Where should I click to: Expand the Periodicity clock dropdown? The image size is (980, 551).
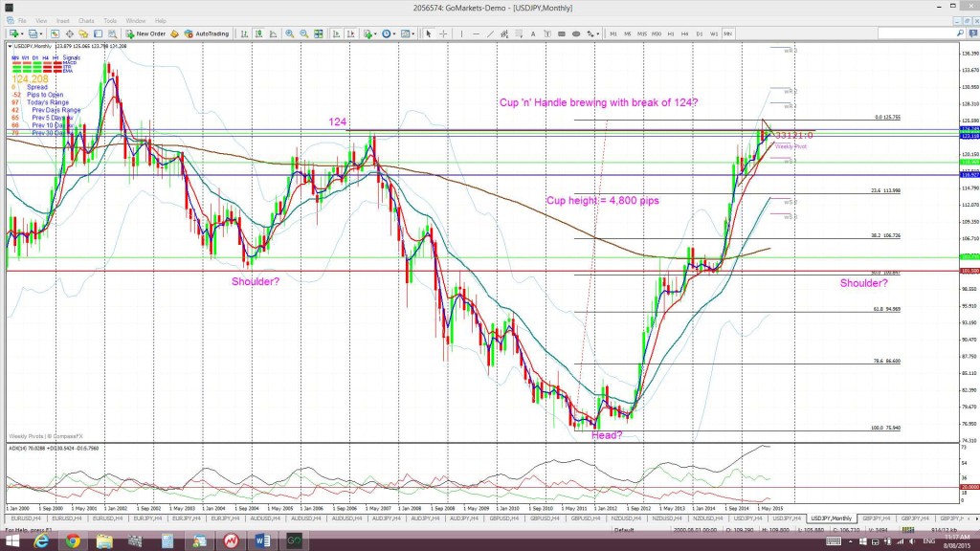pyautogui.click(x=394, y=33)
